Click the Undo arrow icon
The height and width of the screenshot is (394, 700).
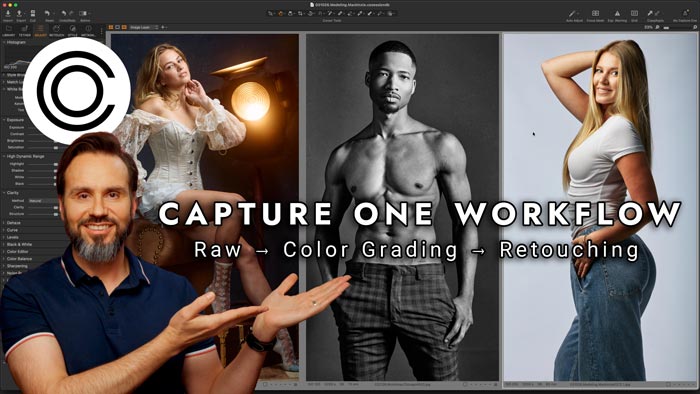64,13
